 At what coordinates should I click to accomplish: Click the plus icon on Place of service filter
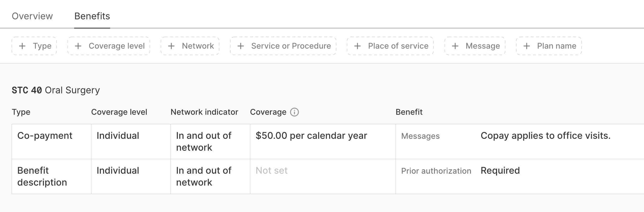point(358,46)
